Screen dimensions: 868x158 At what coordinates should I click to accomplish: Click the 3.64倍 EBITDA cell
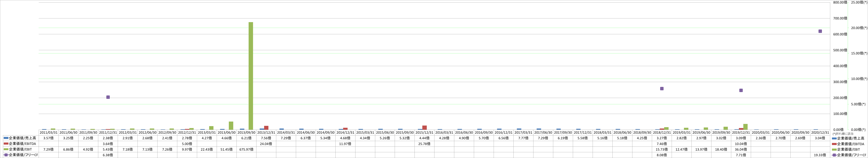(108, 144)
